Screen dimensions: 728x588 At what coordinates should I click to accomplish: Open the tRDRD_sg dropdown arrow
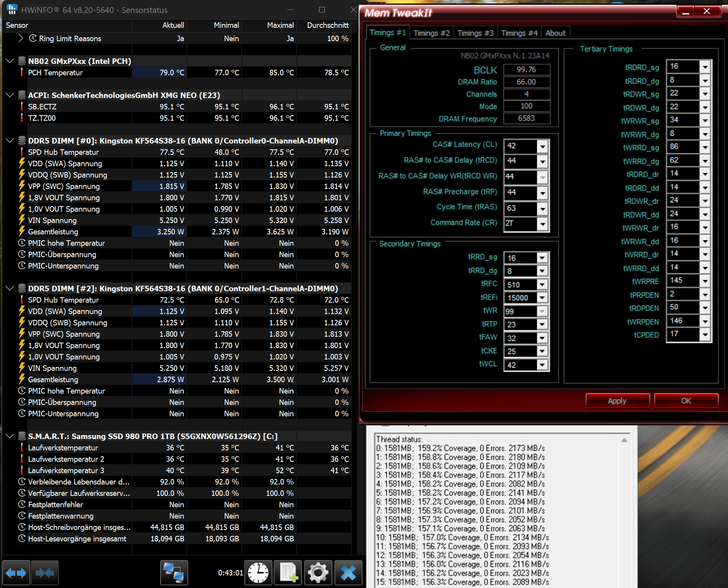(705, 67)
